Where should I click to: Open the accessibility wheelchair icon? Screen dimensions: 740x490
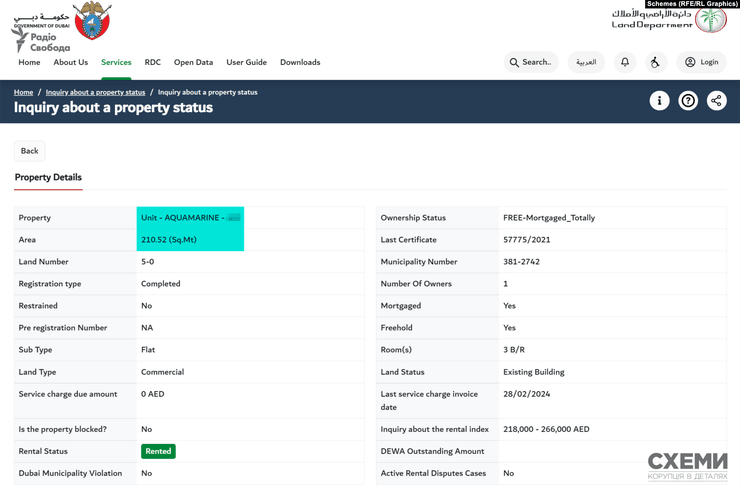[655, 62]
